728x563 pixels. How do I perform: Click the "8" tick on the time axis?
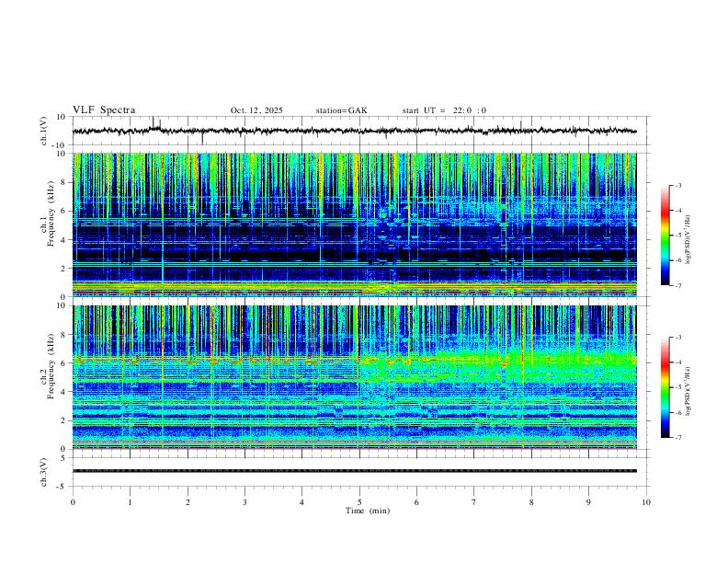[x=531, y=502]
